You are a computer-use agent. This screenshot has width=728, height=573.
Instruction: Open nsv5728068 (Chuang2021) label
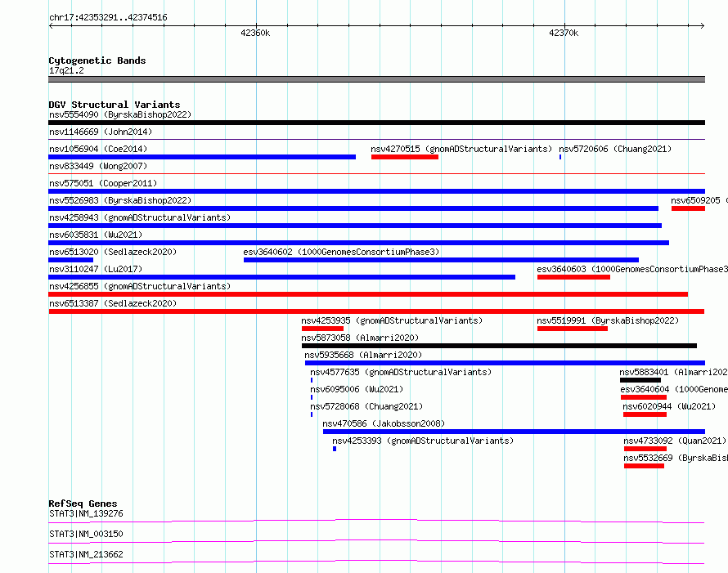(x=366, y=406)
